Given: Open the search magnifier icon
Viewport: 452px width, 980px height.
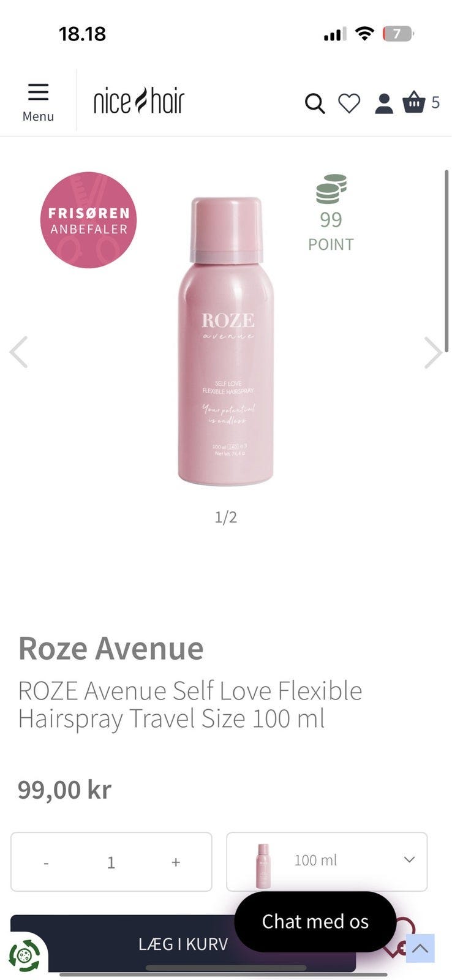Looking at the screenshot, I should pos(315,104).
